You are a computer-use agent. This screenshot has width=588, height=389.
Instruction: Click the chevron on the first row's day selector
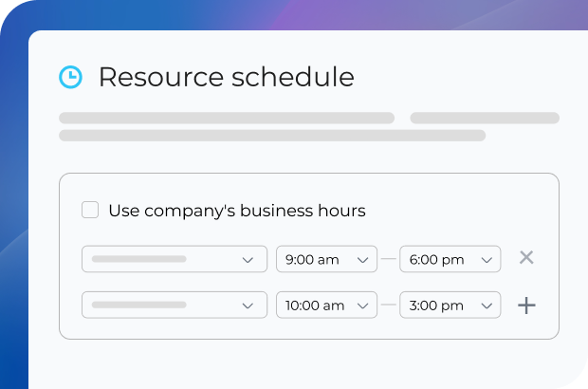248,259
